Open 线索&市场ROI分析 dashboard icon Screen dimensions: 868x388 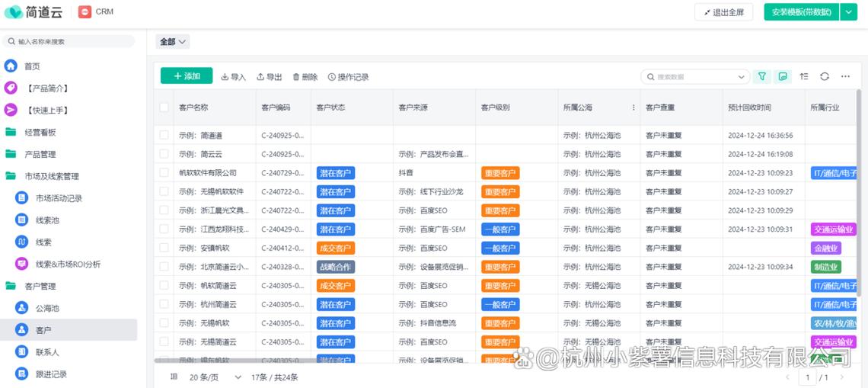[21, 264]
